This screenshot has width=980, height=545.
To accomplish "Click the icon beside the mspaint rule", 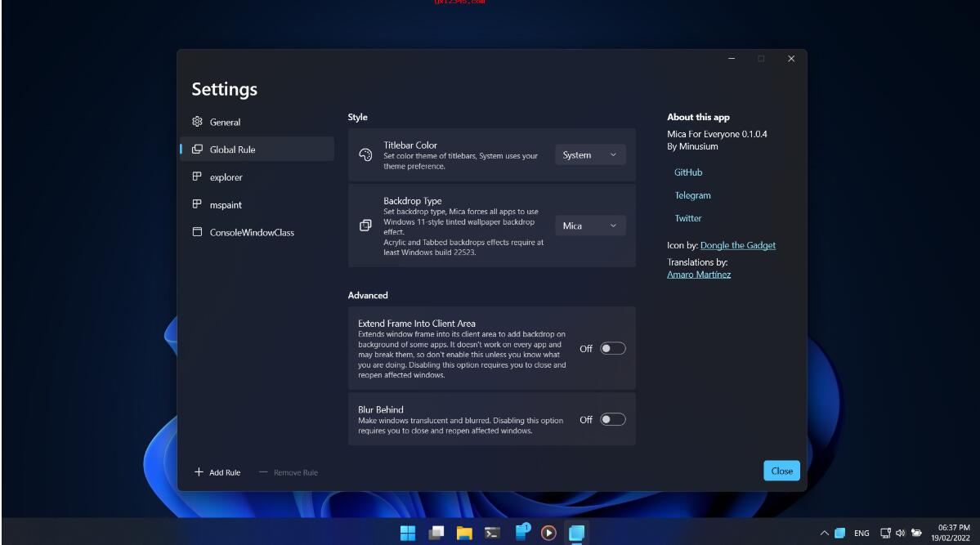I will 197,203.
